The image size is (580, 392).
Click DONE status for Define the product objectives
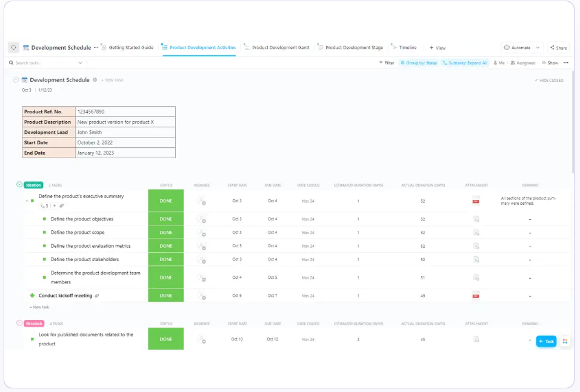click(x=165, y=219)
